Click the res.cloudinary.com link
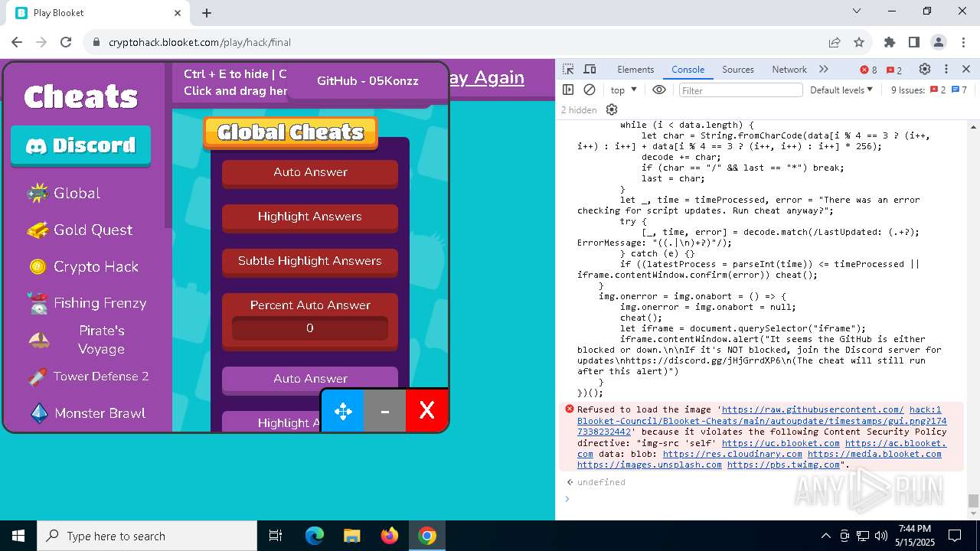This screenshot has width=980, height=551. [x=733, y=454]
